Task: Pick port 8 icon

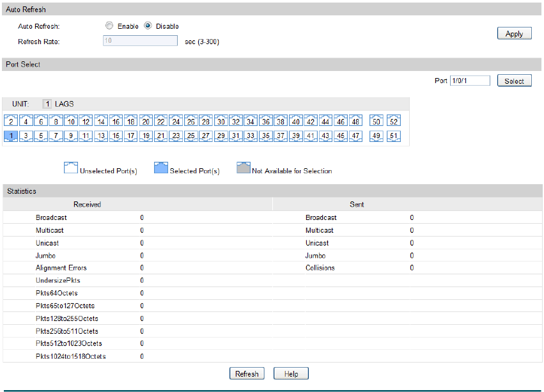Action: click(x=56, y=120)
